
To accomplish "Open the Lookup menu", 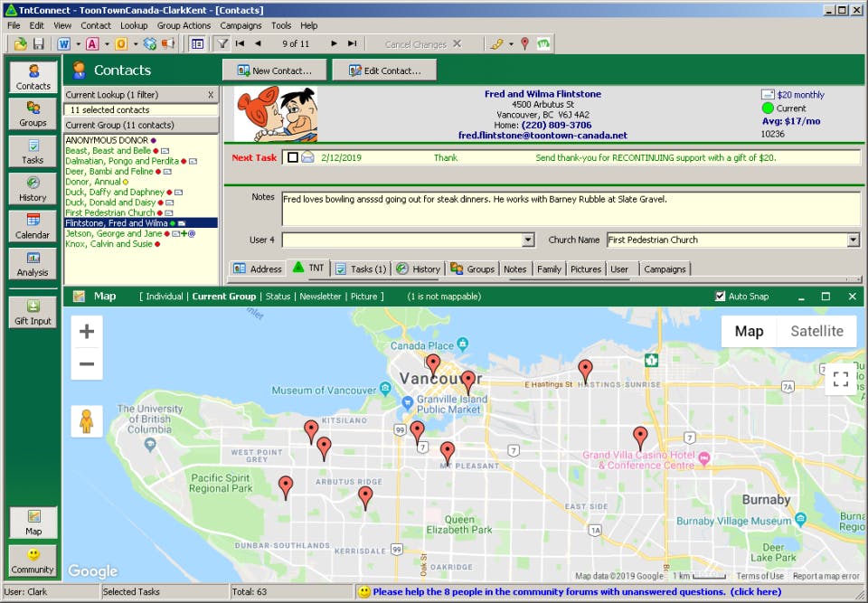I will click(x=134, y=25).
